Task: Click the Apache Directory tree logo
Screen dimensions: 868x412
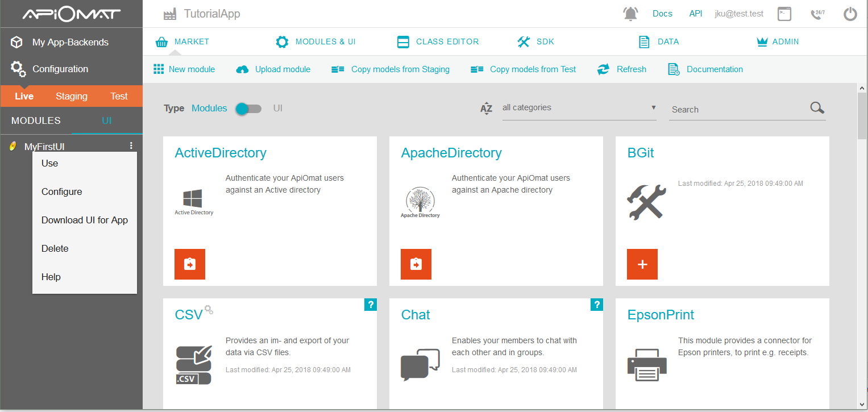Action: coord(420,203)
